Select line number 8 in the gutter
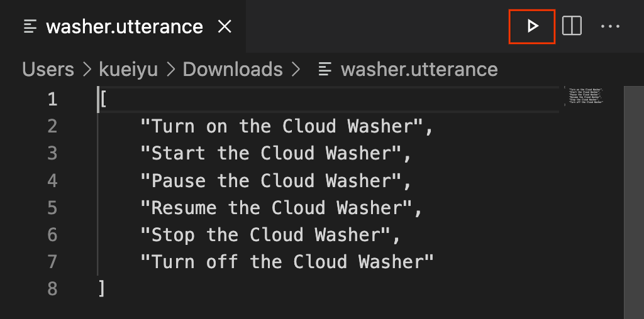 tap(52, 289)
